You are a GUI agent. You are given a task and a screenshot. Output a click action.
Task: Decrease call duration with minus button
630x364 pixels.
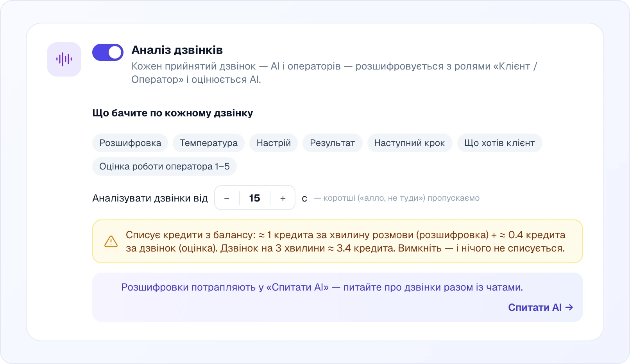(x=227, y=198)
